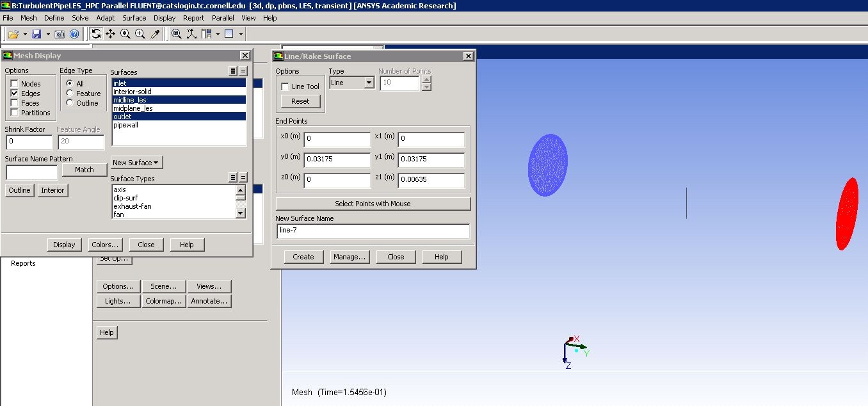The image size is (868, 406).
Task: Open dropdown beside window layout icon
Action: pos(218,34)
